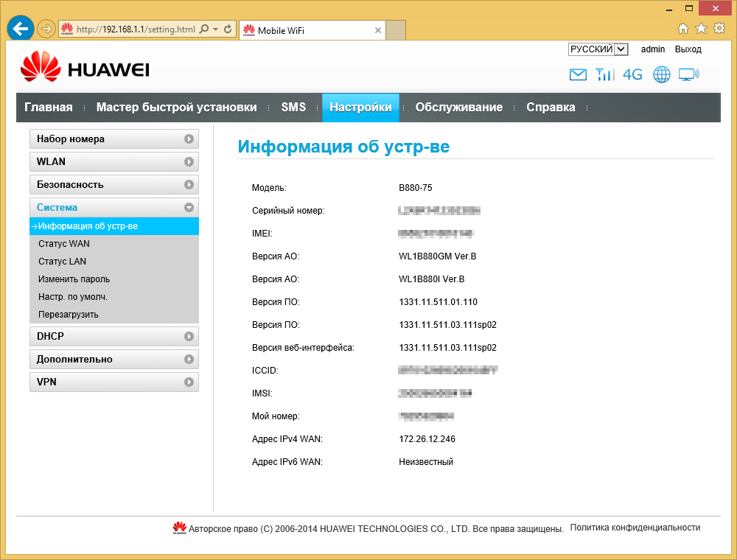Collapse the Система sidebar section
The image size is (737, 560).
click(114, 207)
